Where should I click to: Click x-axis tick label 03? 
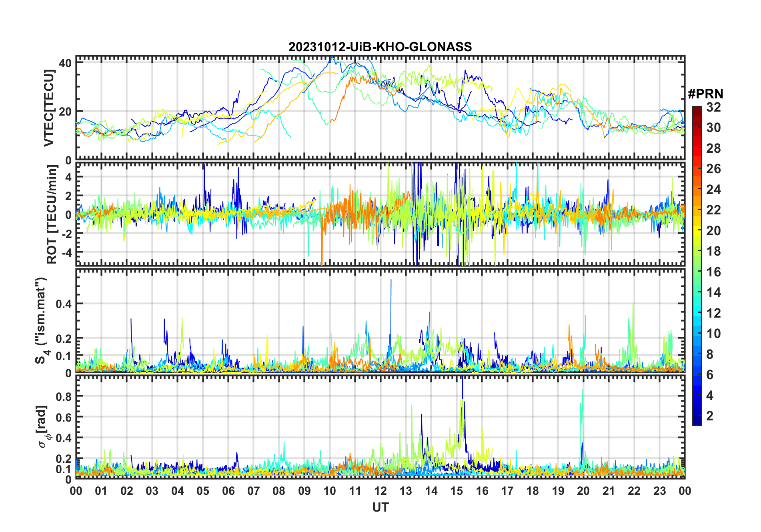click(x=152, y=491)
